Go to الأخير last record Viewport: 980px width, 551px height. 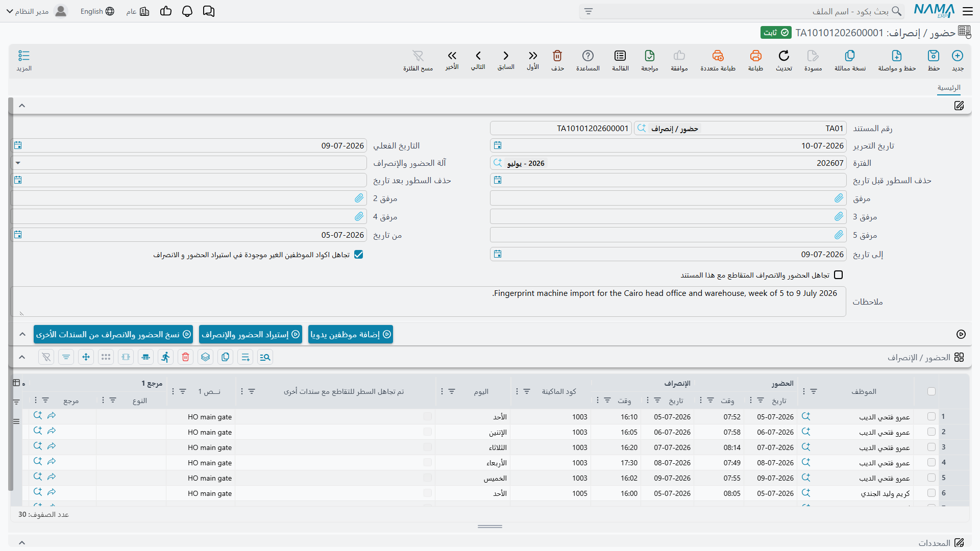click(x=452, y=56)
